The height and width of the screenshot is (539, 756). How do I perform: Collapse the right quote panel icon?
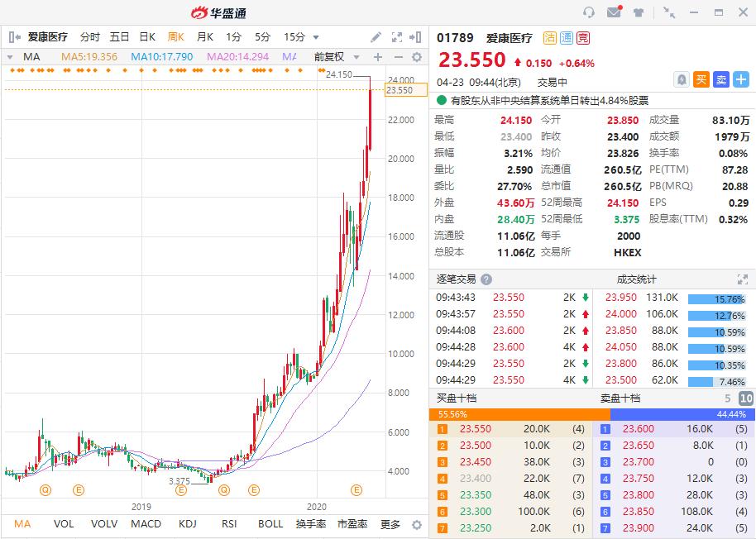coord(415,36)
